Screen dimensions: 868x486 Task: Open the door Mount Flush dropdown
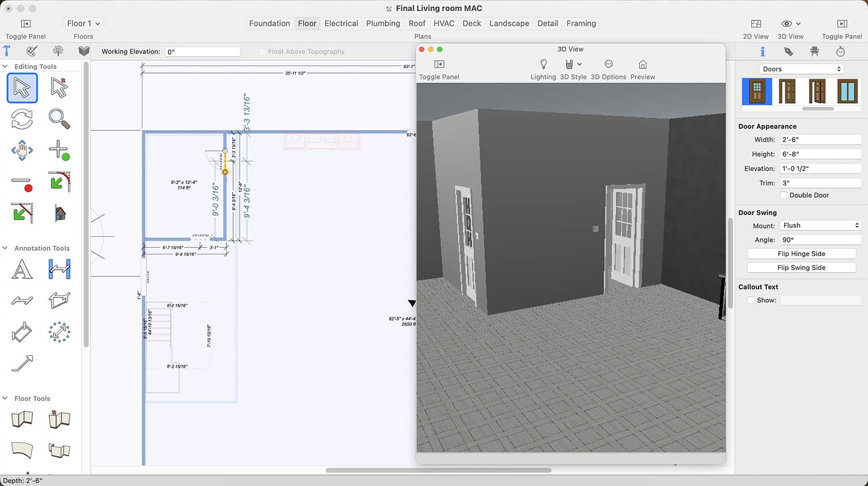pos(820,225)
